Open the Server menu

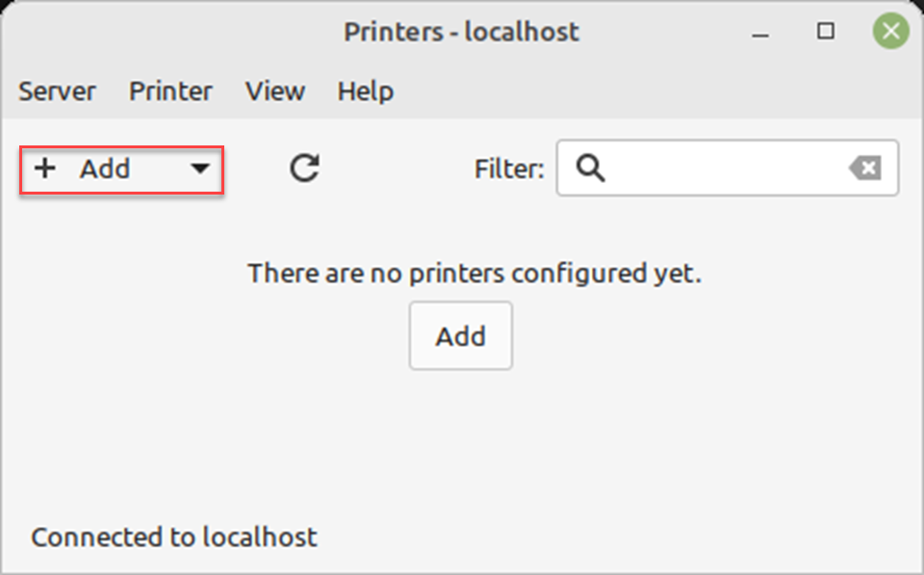click(57, 91)
